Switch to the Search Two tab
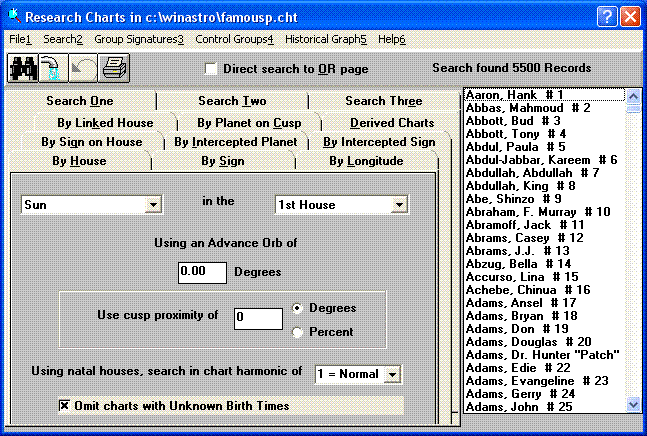647x436 pixels. click(x=232, y=101)
